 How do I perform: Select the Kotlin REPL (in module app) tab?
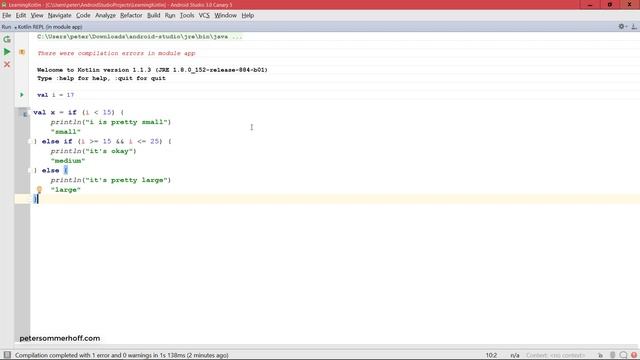pos(49,27)
